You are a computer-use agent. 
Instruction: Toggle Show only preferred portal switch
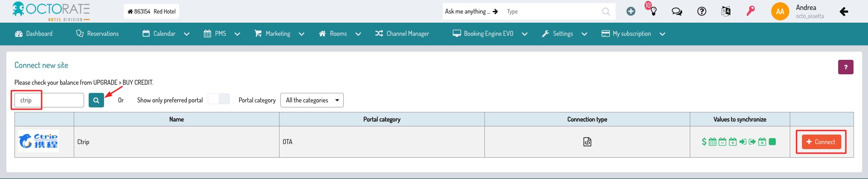218,99
